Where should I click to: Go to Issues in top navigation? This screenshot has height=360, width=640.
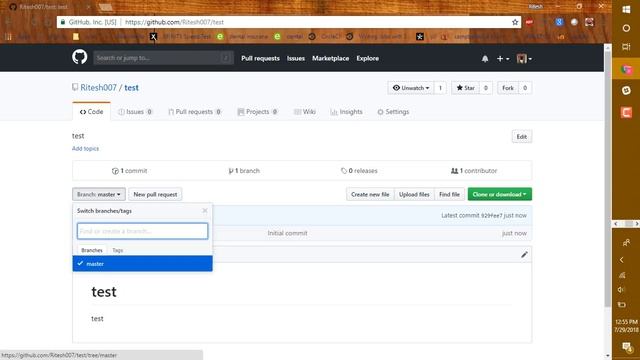tap(296, 58)
